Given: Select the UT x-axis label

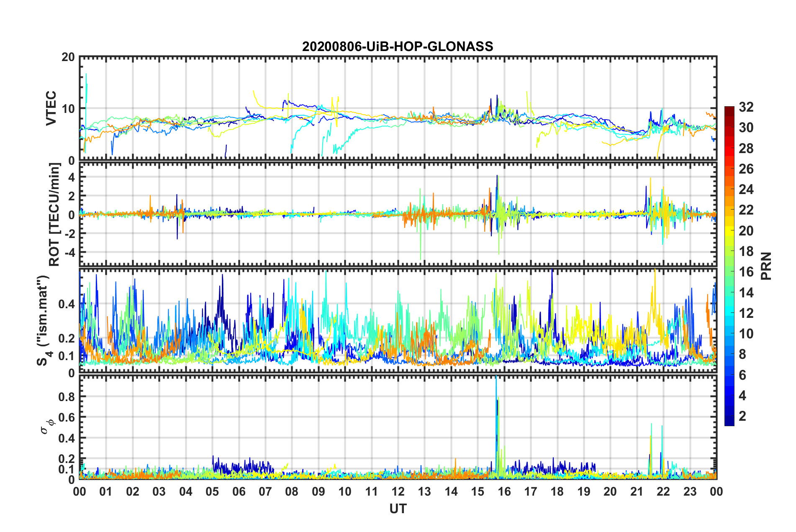Looking at the screenshot, I should (x=398, y=509).
